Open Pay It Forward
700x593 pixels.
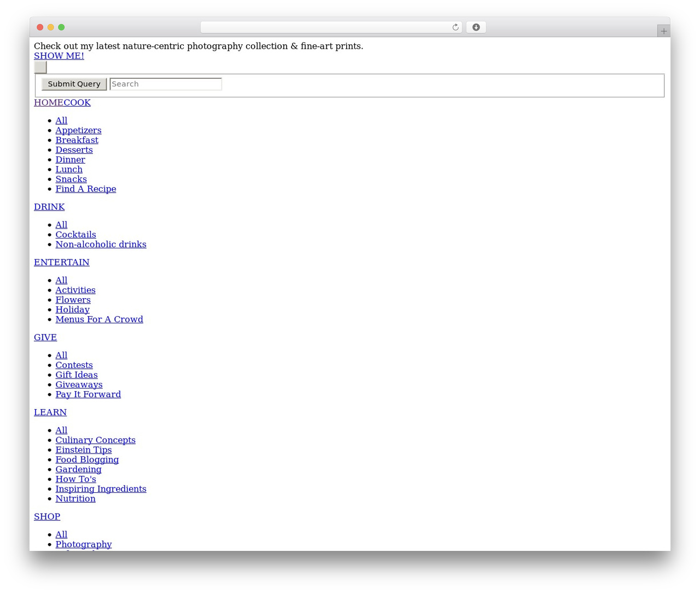point(88,394)
